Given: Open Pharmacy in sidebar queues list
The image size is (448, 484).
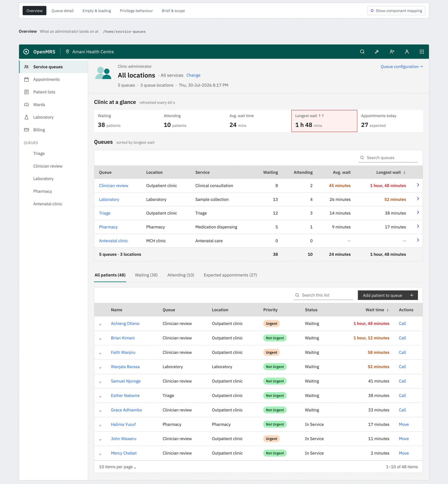Looking at the screenshot, I should point(43,191).
